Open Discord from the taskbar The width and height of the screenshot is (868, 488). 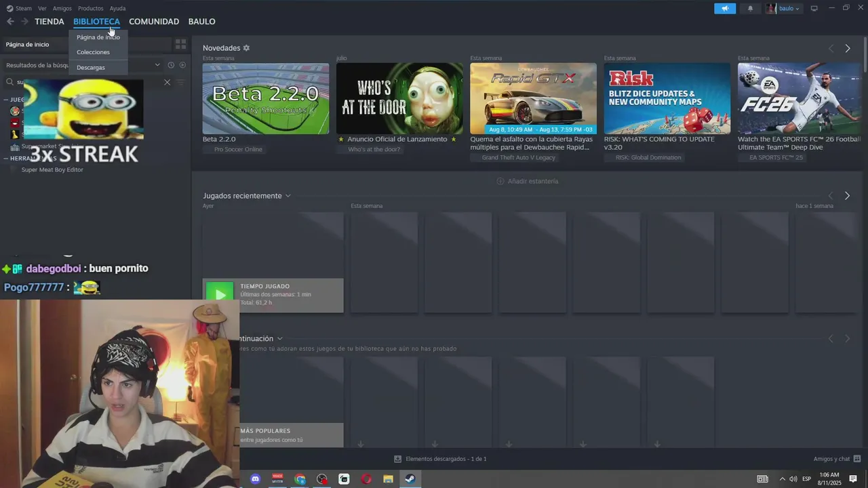click(x=256, y=479)
